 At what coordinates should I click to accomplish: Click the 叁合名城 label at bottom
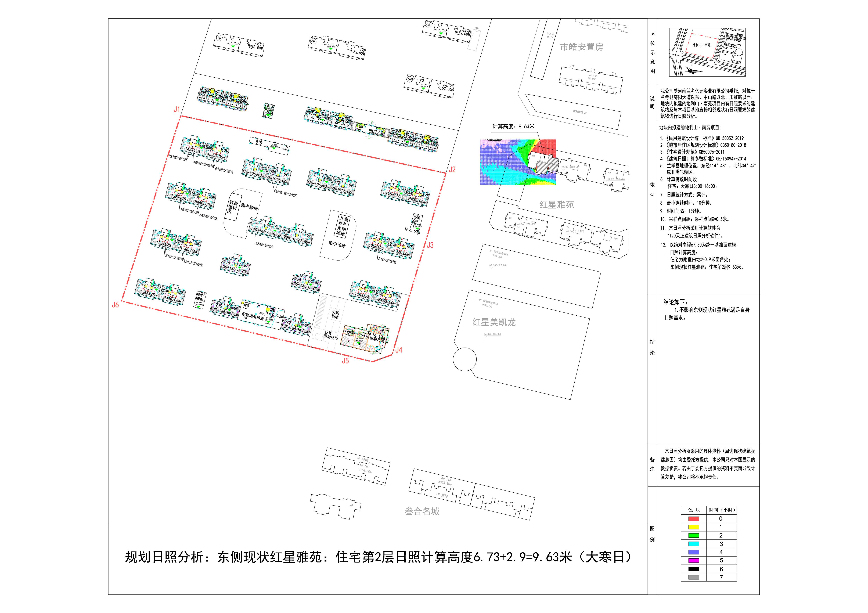pos(422,511)
